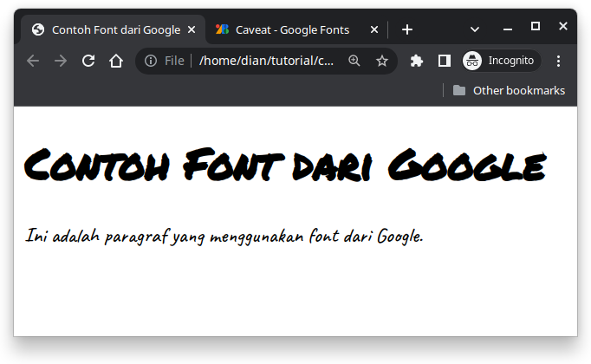Click the paragraph starting Ini adalah paragraf

224,237
